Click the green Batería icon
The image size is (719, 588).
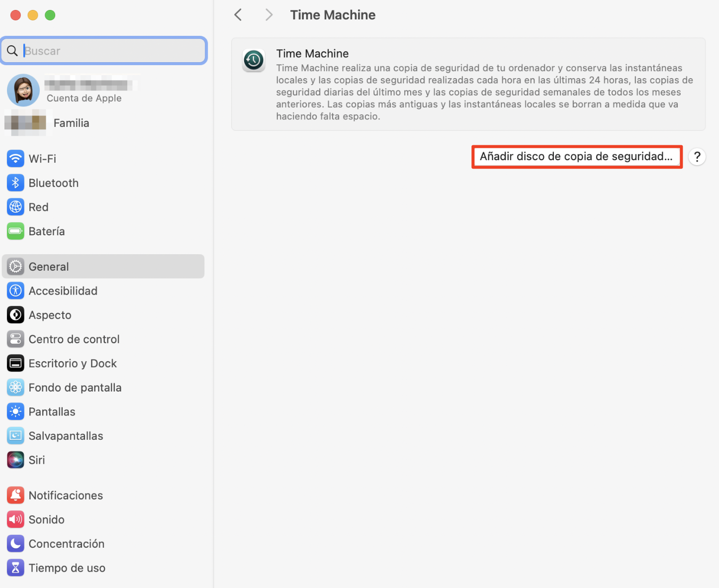[x=15, y=231]
